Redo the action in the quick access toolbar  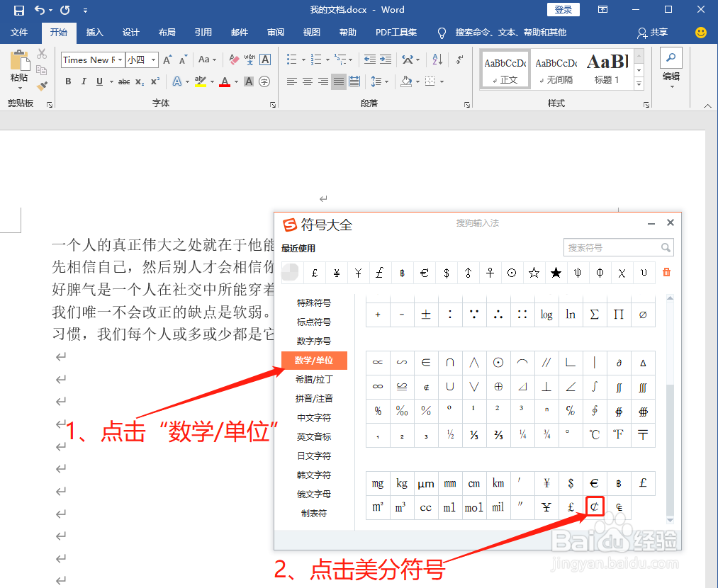pyautogui.click(x=65, y=10)
